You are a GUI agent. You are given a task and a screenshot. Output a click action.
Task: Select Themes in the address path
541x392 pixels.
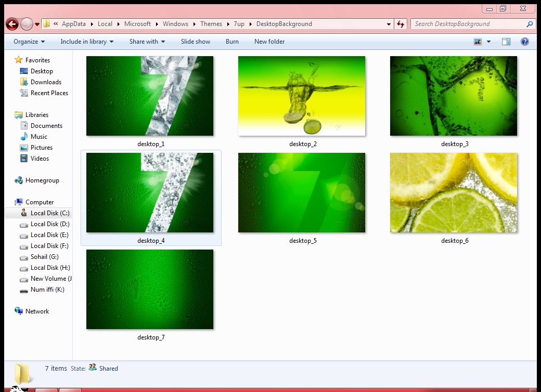[211, 24]
